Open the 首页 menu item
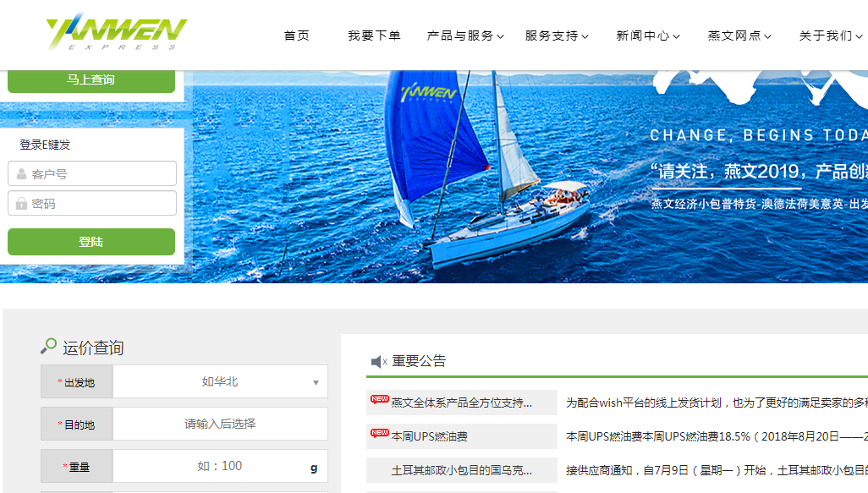 (x=297, y=36)
